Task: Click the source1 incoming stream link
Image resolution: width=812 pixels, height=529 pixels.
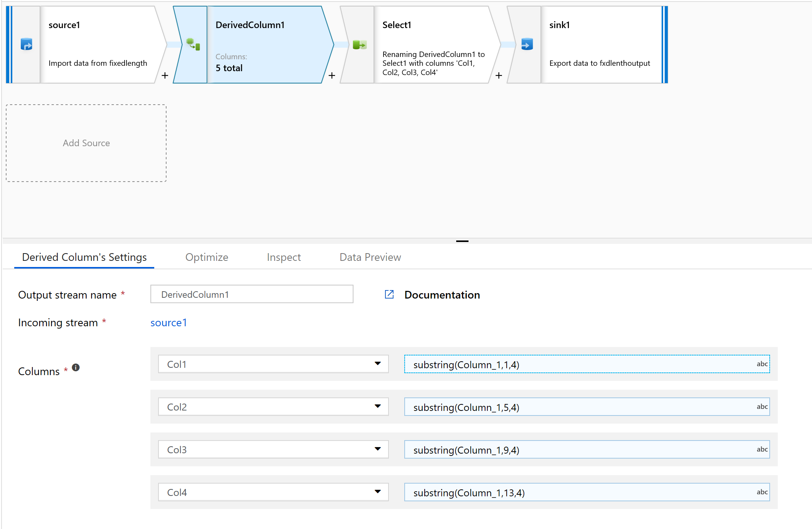Action: point(168,322)
